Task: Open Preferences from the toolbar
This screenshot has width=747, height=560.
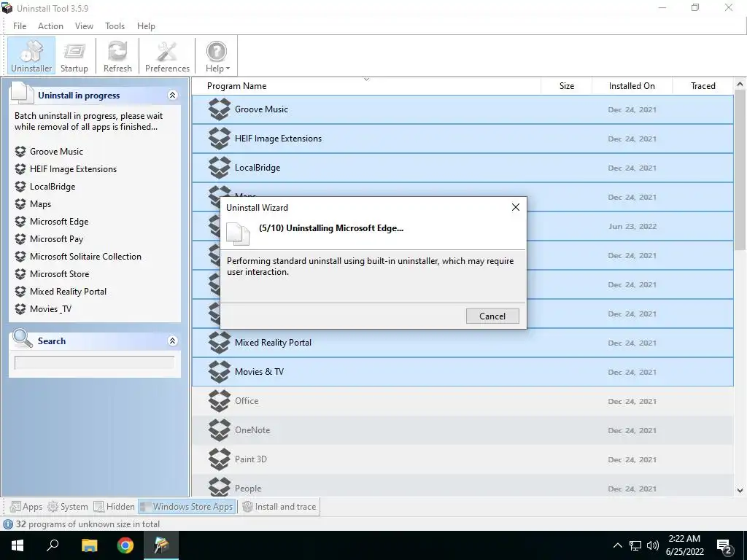Action: [167, 56]
